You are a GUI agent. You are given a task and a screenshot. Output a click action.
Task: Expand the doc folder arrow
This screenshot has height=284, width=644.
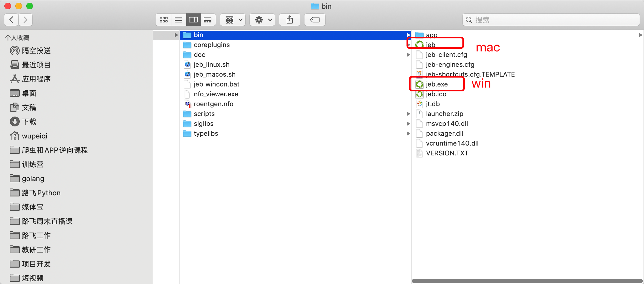(x=408, y=55)
